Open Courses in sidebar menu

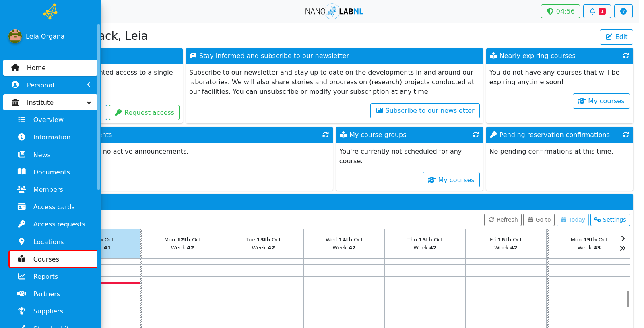(x=53, y=259)
